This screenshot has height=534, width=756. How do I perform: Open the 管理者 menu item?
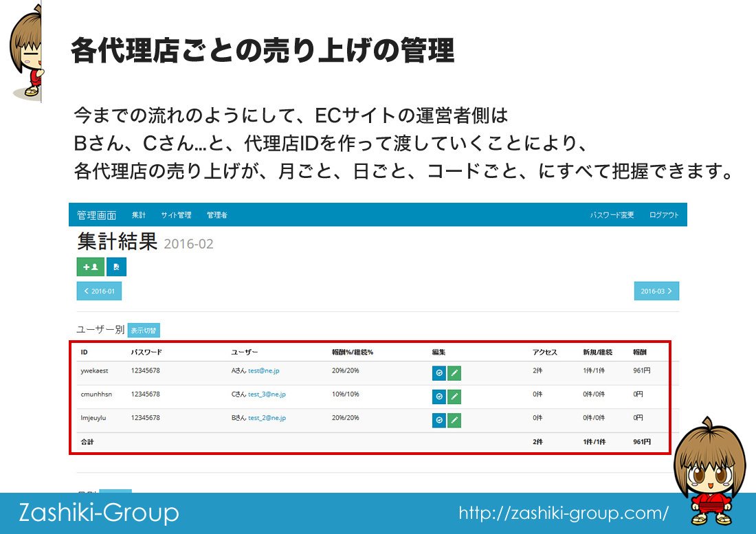(x=216, y=215)
